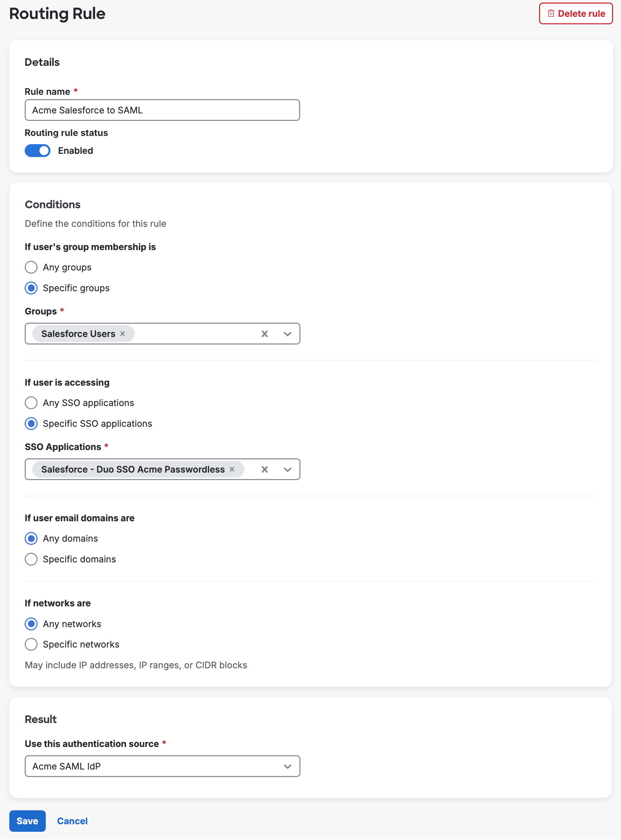The height and width of the screenshot is (840, 621).
Task: Open the Groups dropdown
Action: (x=288, y=333)
